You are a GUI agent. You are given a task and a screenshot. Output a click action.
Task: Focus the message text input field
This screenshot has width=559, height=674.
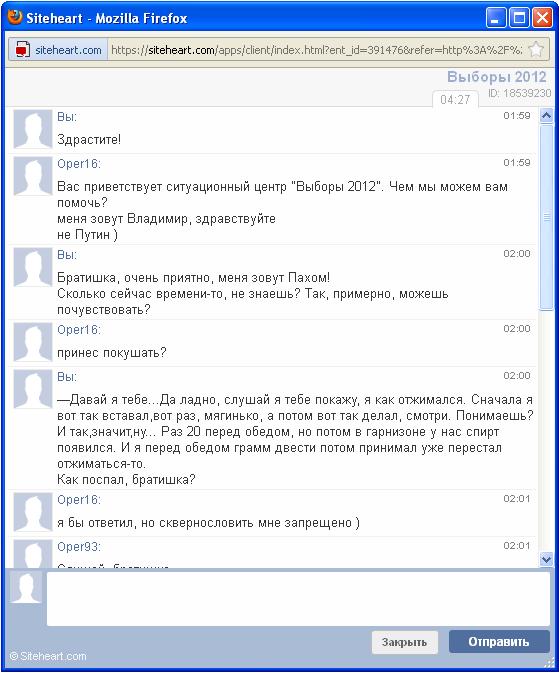pyautogui.click(x=298, y=598)
